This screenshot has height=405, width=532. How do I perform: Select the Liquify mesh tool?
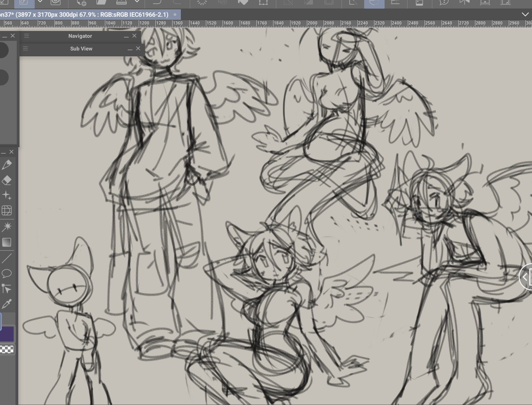click(x=7, y=211)
